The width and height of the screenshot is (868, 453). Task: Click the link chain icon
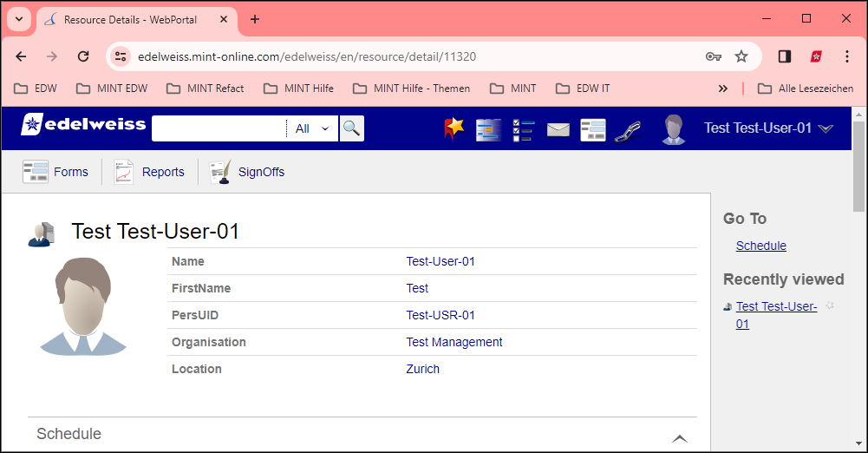tap(627, 131)
